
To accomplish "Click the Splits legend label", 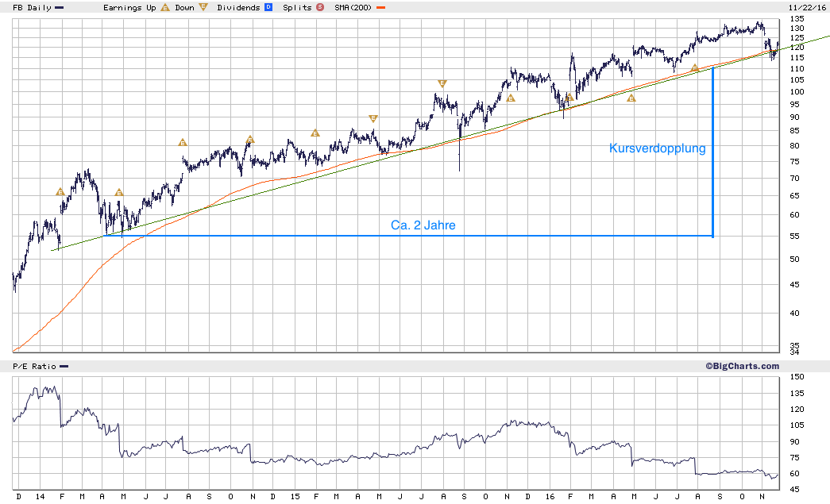I will click(297, 7).
